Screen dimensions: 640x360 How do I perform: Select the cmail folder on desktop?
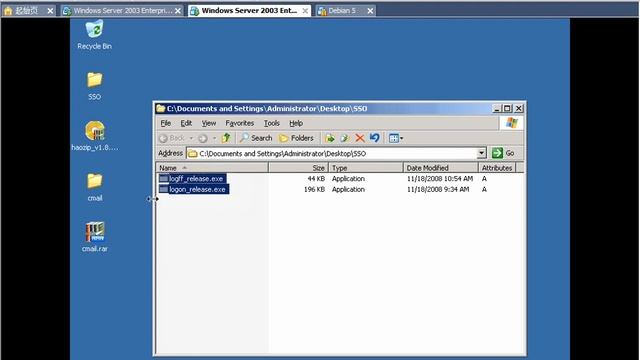tap(95, 187)
